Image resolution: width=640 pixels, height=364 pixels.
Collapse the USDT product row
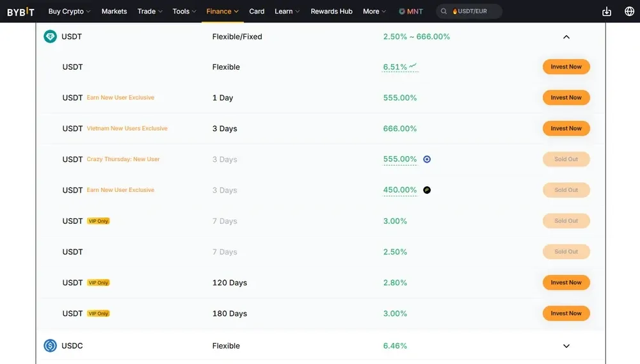click(566, 37)
